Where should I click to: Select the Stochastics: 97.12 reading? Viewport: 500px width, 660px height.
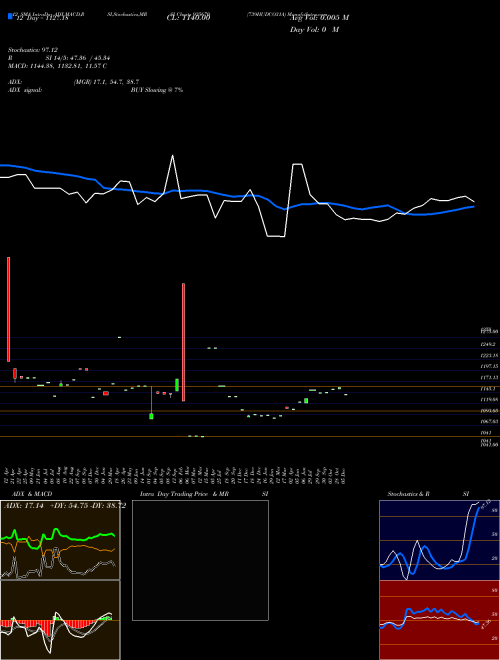(33, 50)
